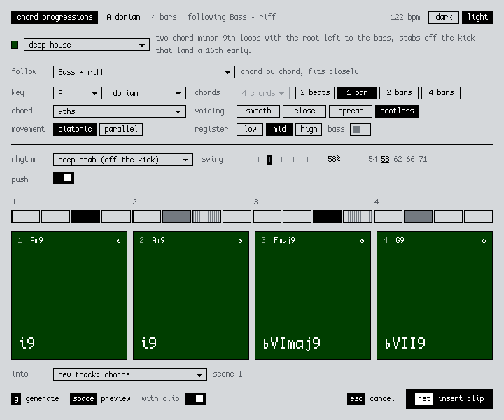504x420 pixels.
Task: Set chord length to 2 bars
Action: pos(399,93)
